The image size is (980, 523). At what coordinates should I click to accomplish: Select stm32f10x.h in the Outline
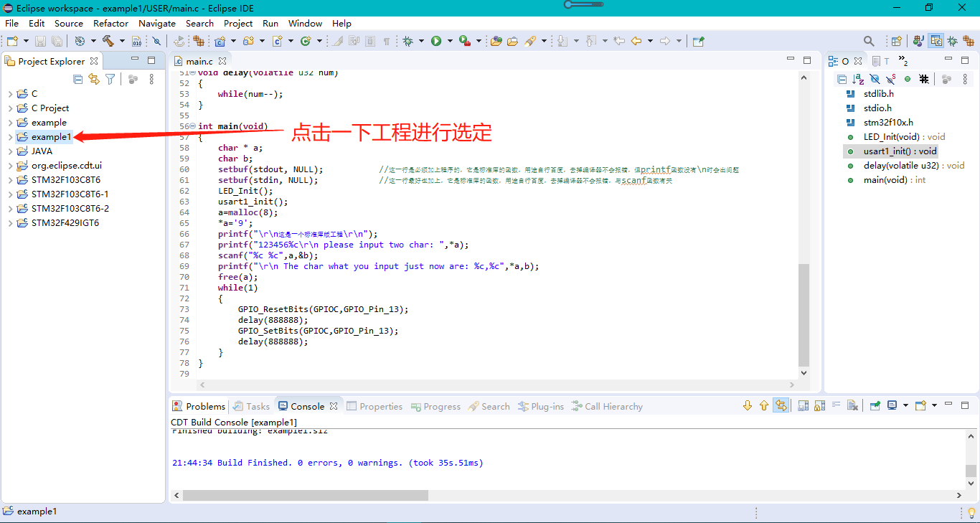click(x=888, y=123)
